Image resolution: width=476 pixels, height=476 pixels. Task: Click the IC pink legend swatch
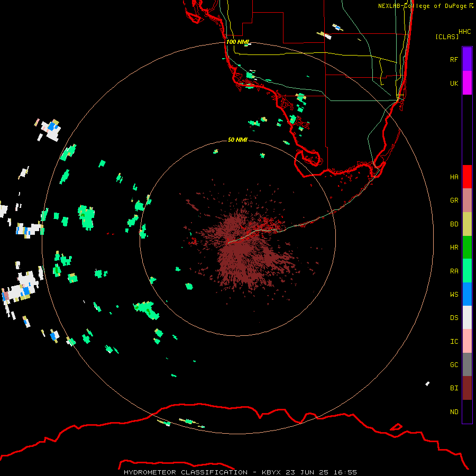pos(467,341)
